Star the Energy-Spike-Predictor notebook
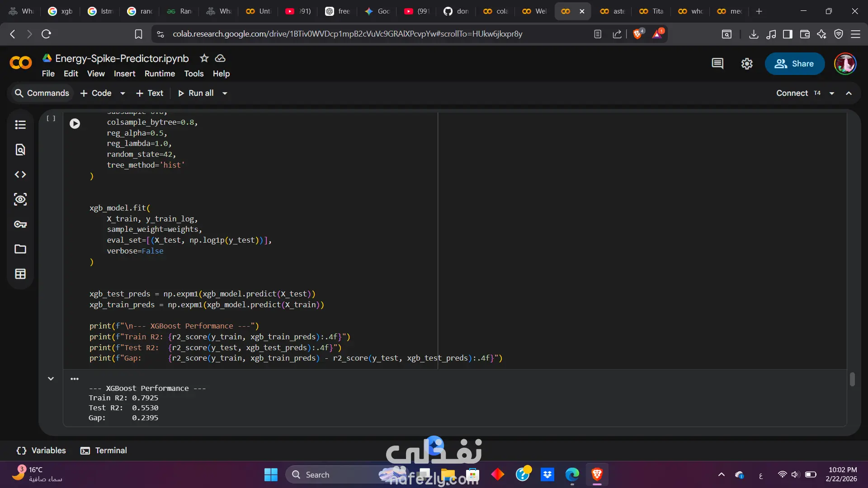This screenshot has width=868, height=488. (204, 58)
